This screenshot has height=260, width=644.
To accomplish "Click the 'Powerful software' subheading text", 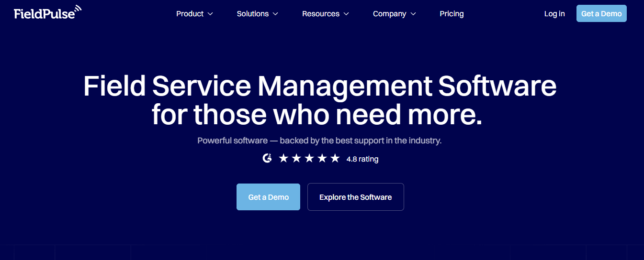I will pyautogui.click(x=319, y=141).
